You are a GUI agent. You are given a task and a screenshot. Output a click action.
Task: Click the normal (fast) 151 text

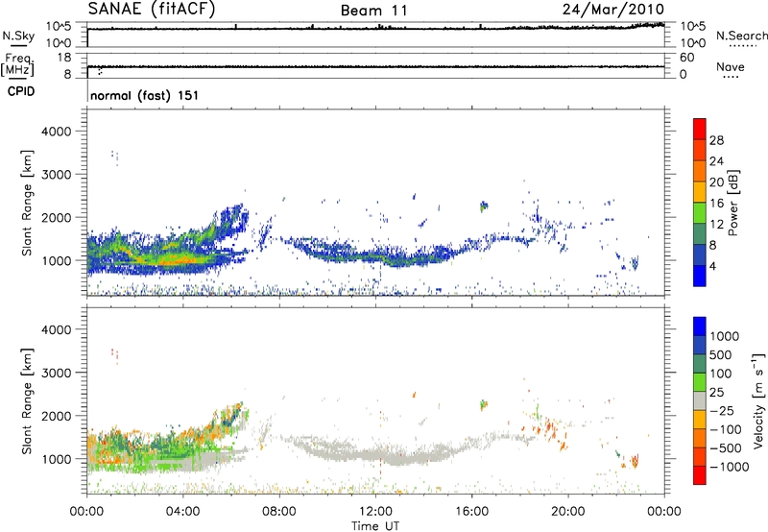pyautogui.click(x=145, y=95)
